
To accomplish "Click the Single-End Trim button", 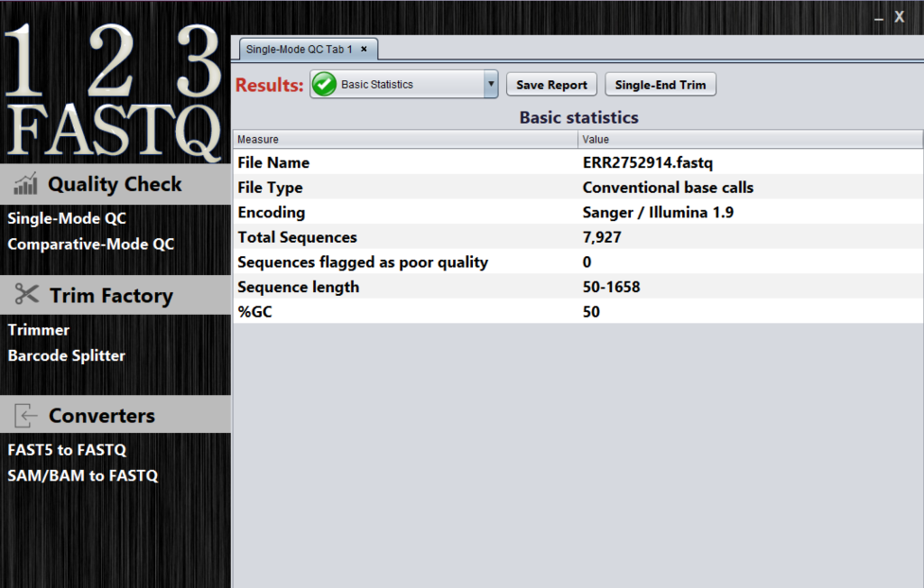I will pos(661,84).
